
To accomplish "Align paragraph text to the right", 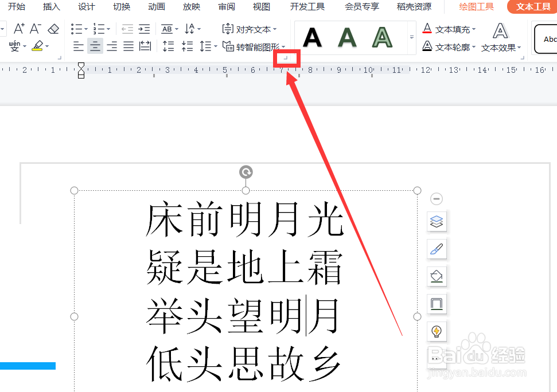I will pyautogui.click(x=111, y=46).
